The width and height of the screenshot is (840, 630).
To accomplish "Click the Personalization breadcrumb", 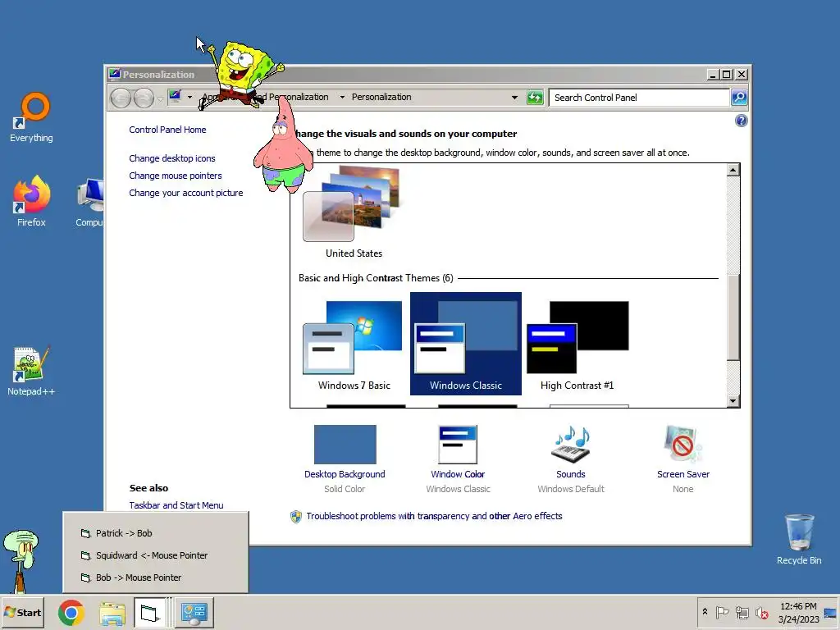I will [381, 97].
